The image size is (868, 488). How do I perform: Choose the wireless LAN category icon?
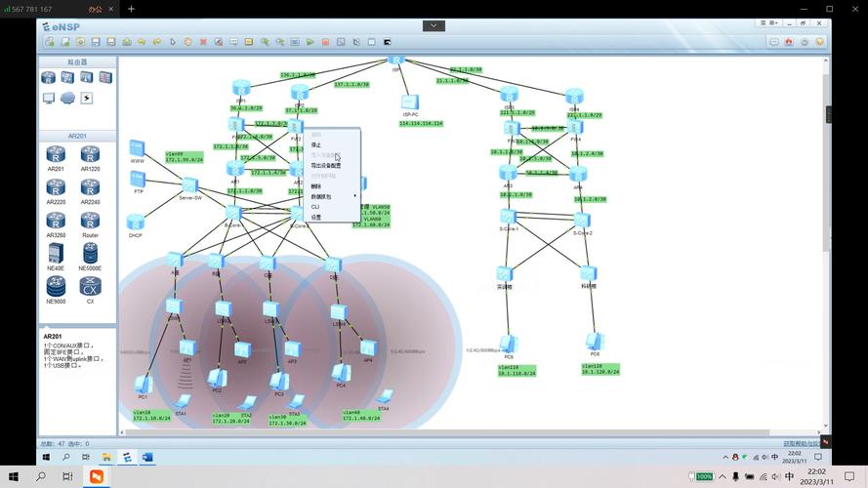tap(86, 77)
